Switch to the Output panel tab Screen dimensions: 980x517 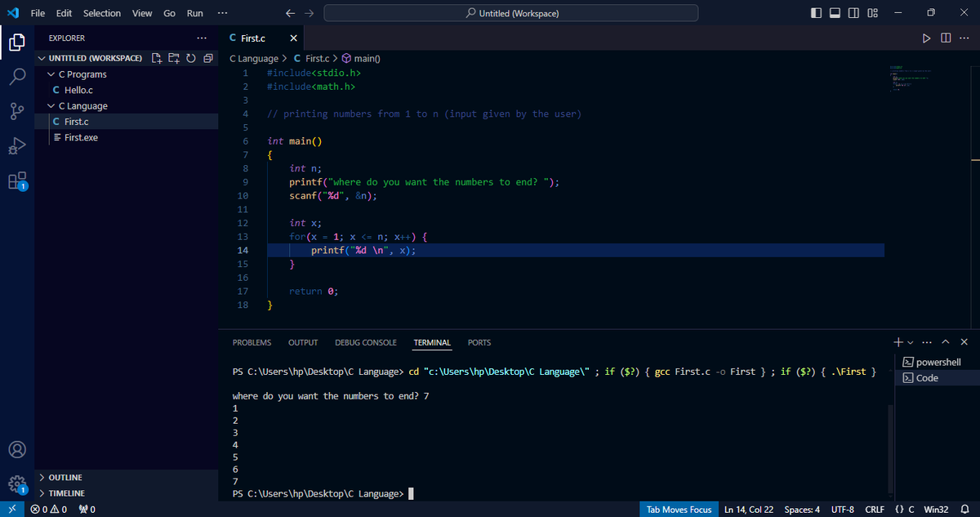point(303,343)
